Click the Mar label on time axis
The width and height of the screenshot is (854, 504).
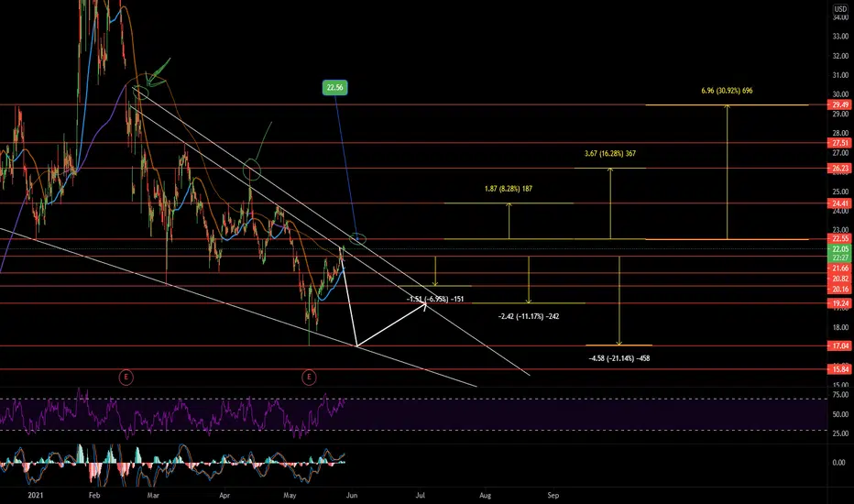[153, 495]
